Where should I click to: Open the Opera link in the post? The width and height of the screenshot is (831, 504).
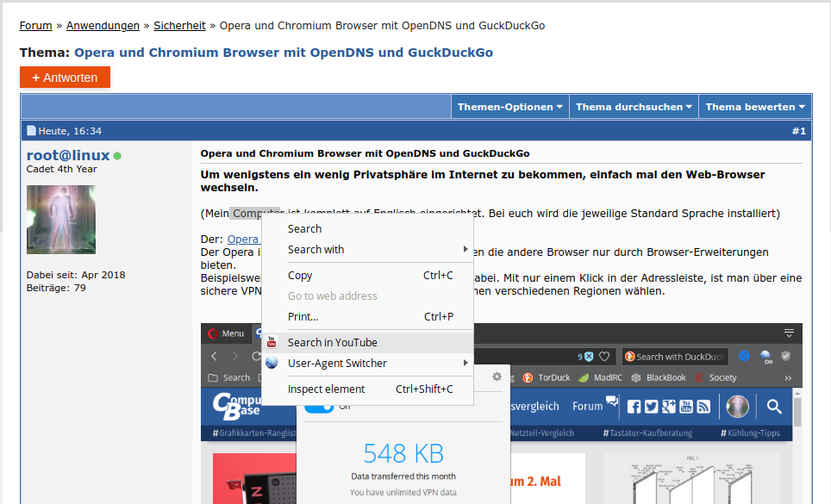click(243, 240)
